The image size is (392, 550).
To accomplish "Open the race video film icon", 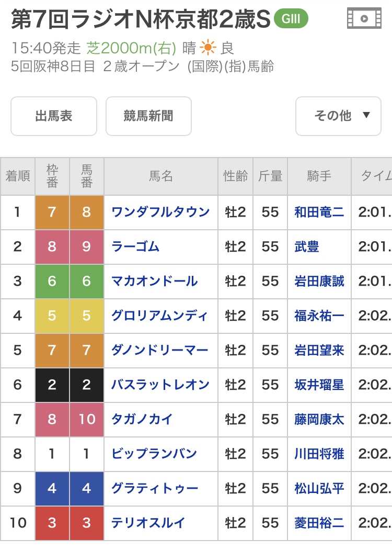I will pyautogui.click(x=364, y=18).
